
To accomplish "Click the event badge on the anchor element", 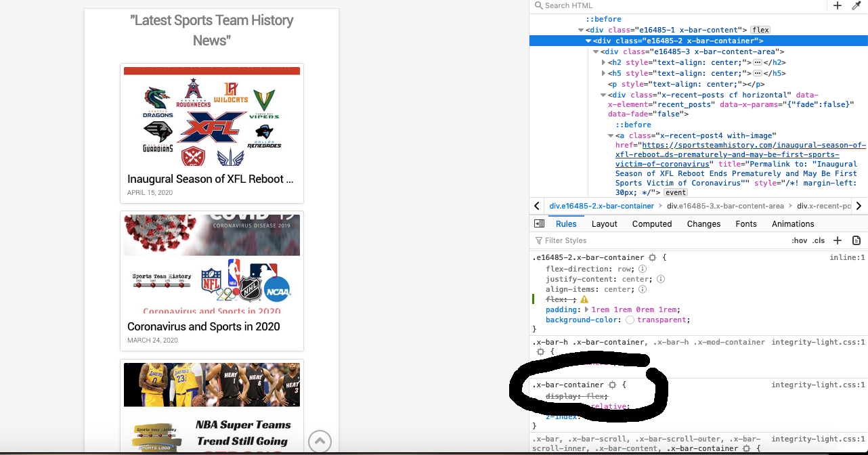I will (675, 193).
